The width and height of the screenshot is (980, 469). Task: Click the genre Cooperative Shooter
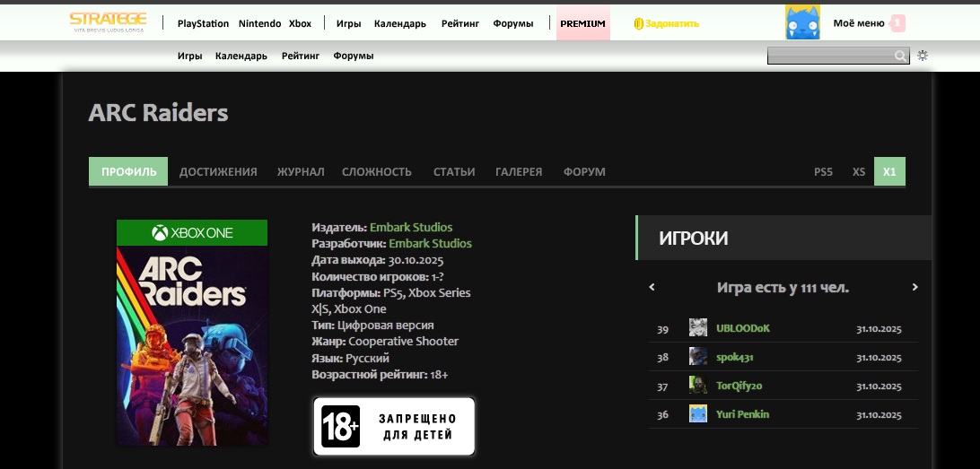[404, 342]
